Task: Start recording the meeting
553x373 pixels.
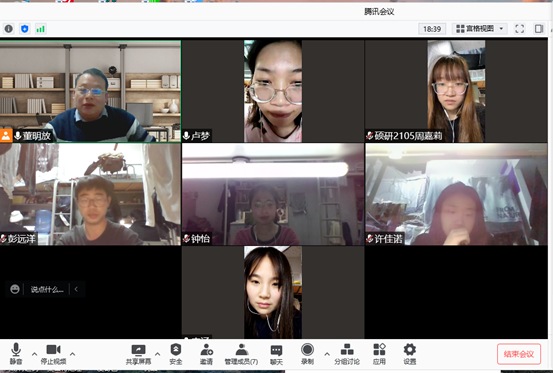Action: pyautogui.click(x=307, y=354)
